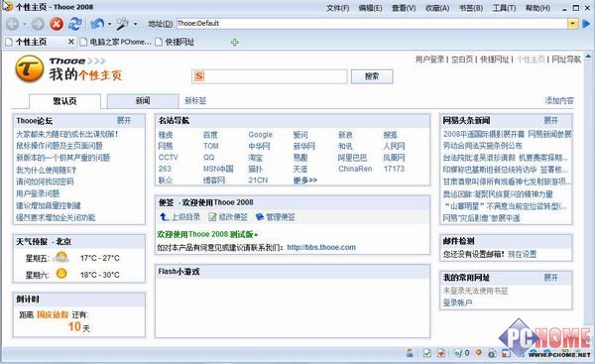Screen dimensions: 595x364
Task: Open forum post 请问如何找回密码
Action: (45, 182)
